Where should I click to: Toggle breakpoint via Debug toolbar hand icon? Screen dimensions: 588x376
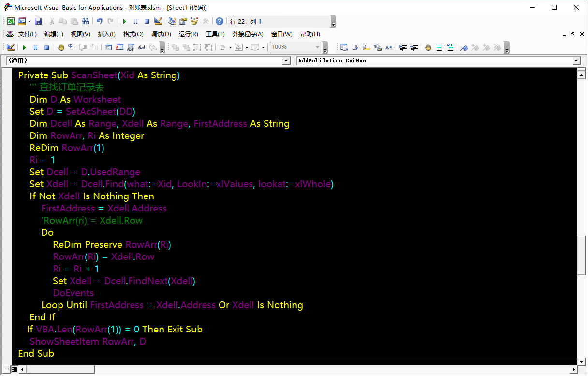click(x=60, y=47)
